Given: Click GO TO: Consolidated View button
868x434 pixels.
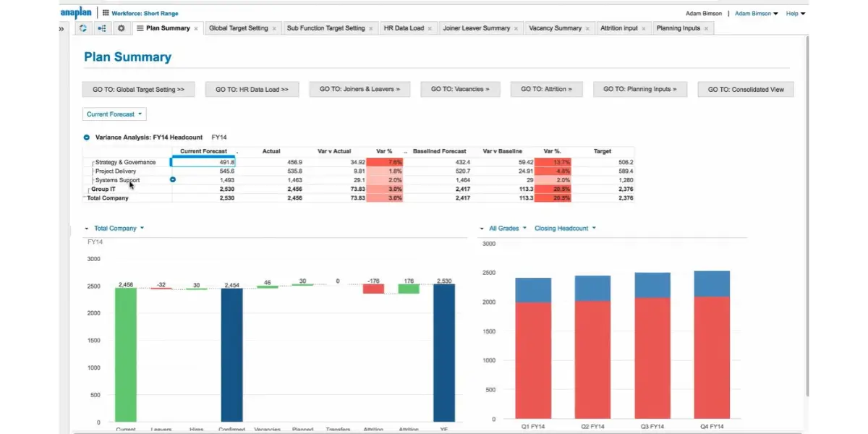Looking at the screenshot, I should point(746,90).
